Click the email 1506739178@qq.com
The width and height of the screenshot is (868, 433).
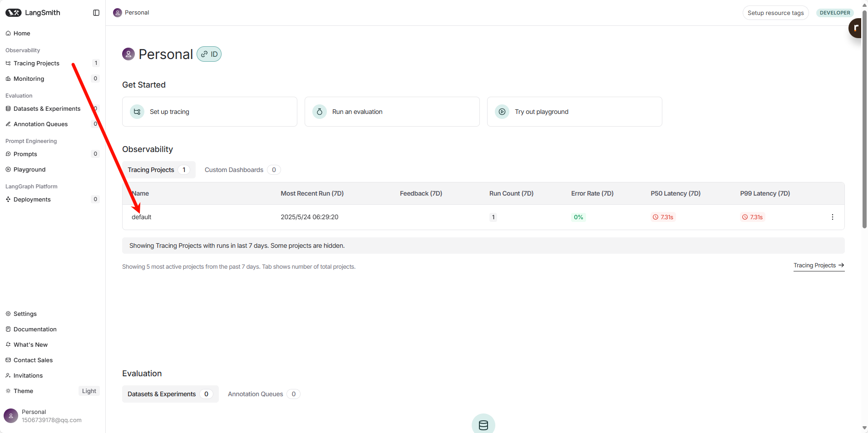coord(52,420)
